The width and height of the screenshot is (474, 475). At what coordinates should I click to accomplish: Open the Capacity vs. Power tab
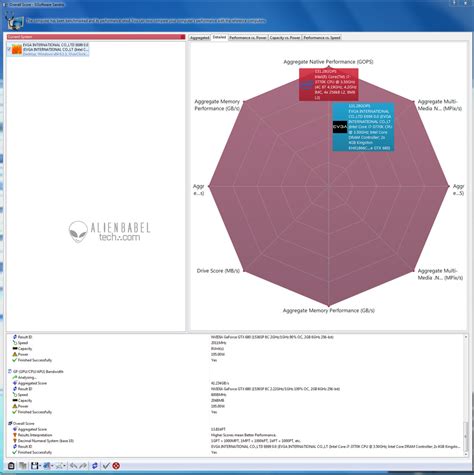point(285,38)
